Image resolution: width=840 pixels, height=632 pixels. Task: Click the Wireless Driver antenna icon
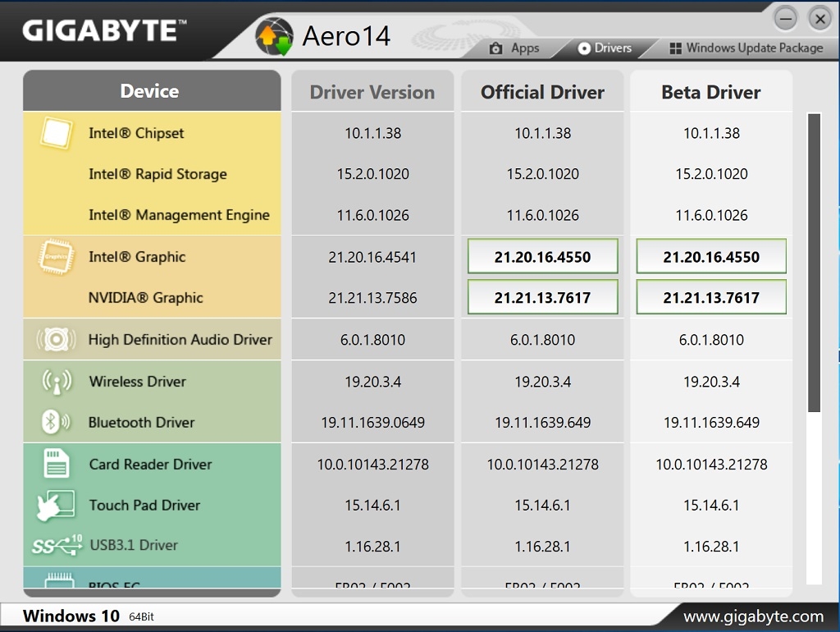coord(57,382)
